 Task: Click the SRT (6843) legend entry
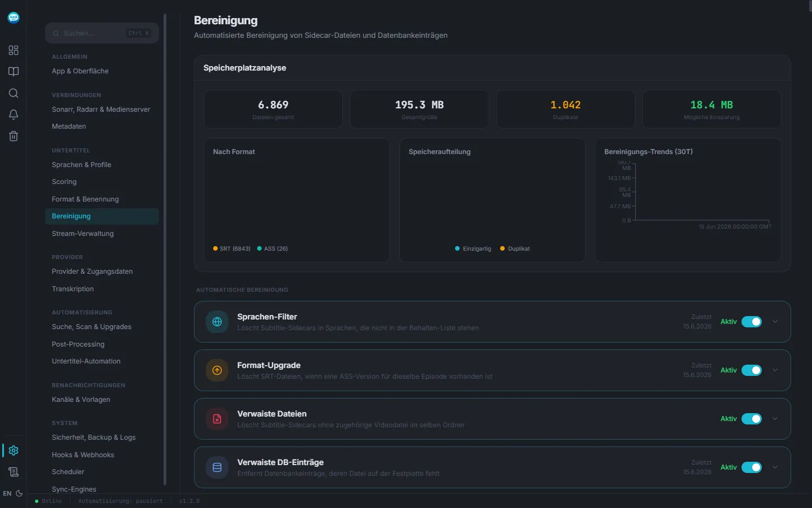click(232, 248)
